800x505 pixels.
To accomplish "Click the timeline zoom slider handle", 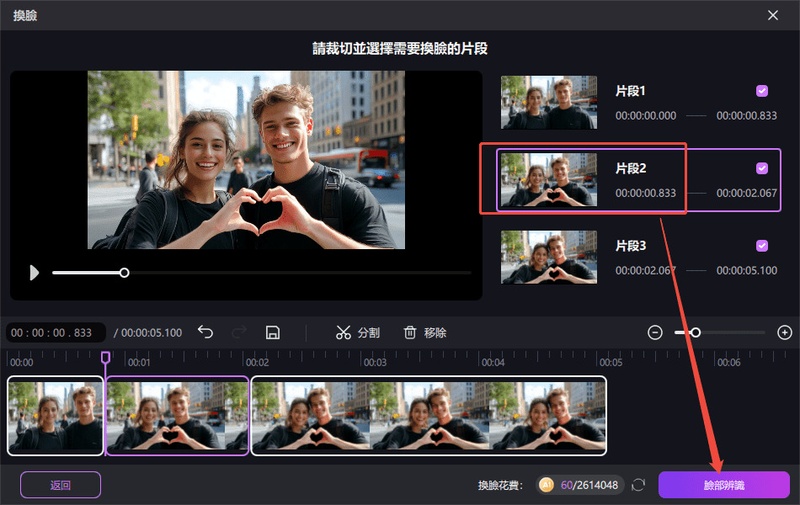I will [695, 333].
